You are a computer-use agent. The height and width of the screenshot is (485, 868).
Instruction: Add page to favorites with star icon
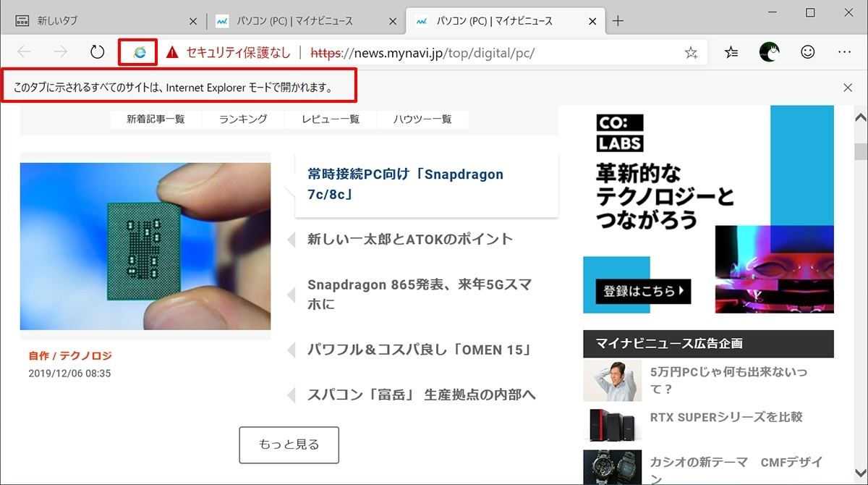click(691, 52)
